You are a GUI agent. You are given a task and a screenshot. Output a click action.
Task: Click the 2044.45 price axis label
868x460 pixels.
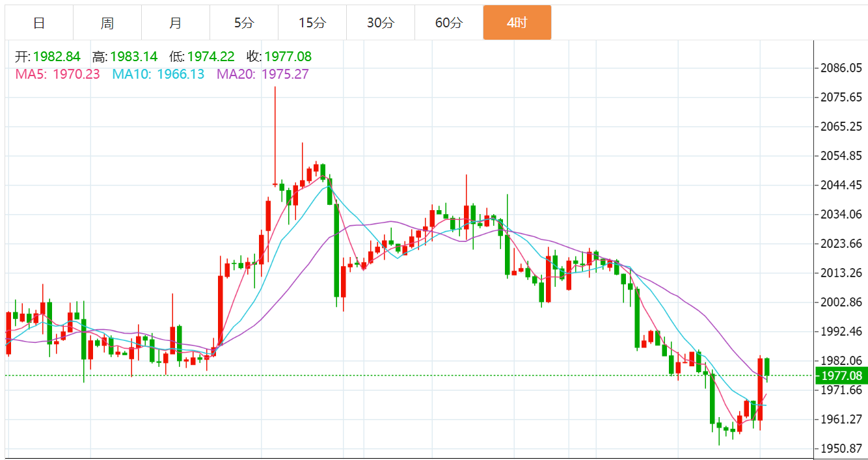(841, 185)
